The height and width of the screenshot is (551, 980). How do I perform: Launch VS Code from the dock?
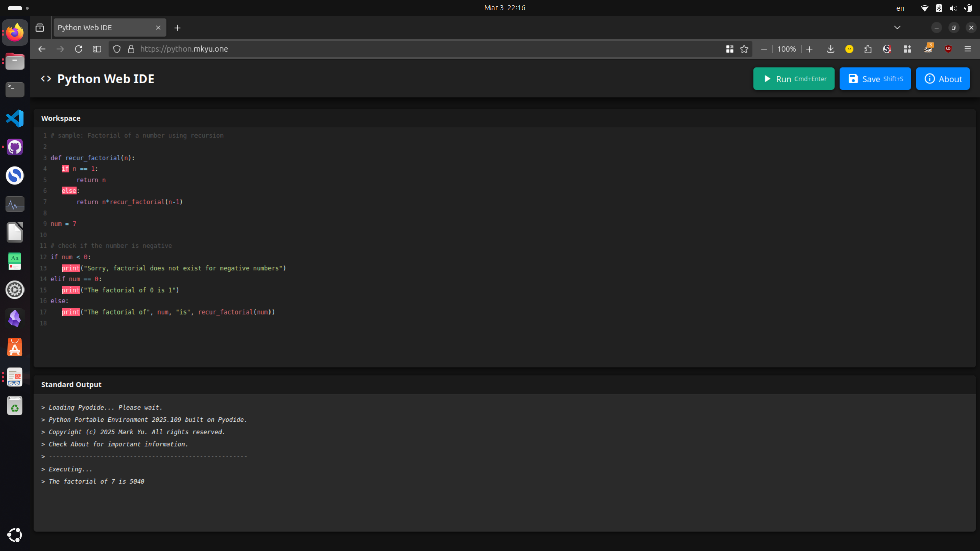tap(15, 118)
